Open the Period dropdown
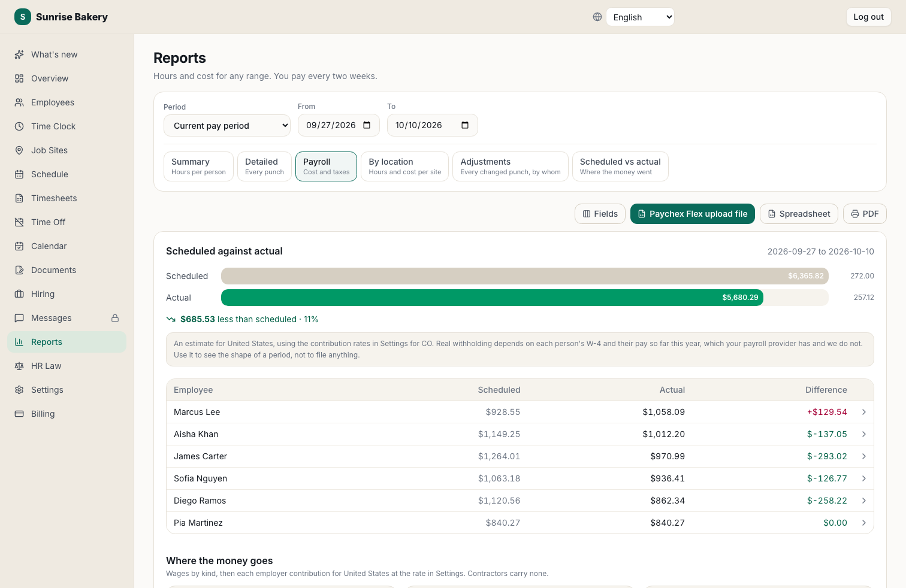Viewport: 906px width, 588px height. [x=227, y=126]
